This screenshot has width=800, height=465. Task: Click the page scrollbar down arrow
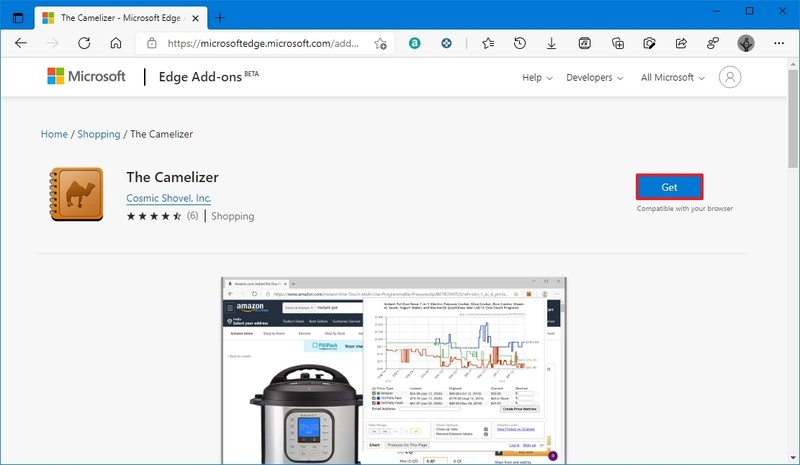click(x=793, y=458)
